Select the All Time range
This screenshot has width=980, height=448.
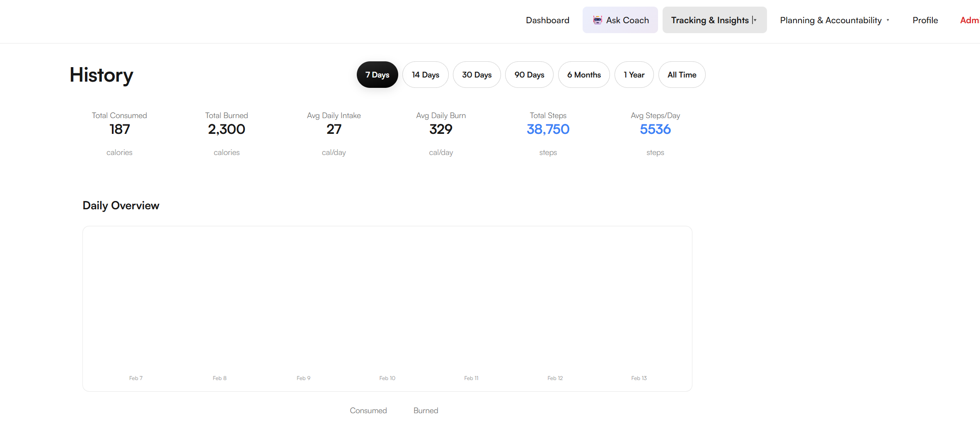coord(682,75)
